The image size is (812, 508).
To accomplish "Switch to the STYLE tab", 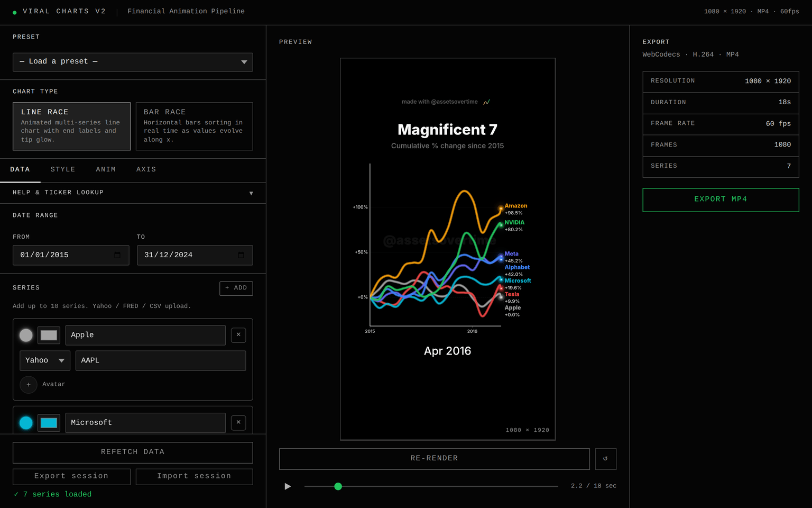I will 63,170.
